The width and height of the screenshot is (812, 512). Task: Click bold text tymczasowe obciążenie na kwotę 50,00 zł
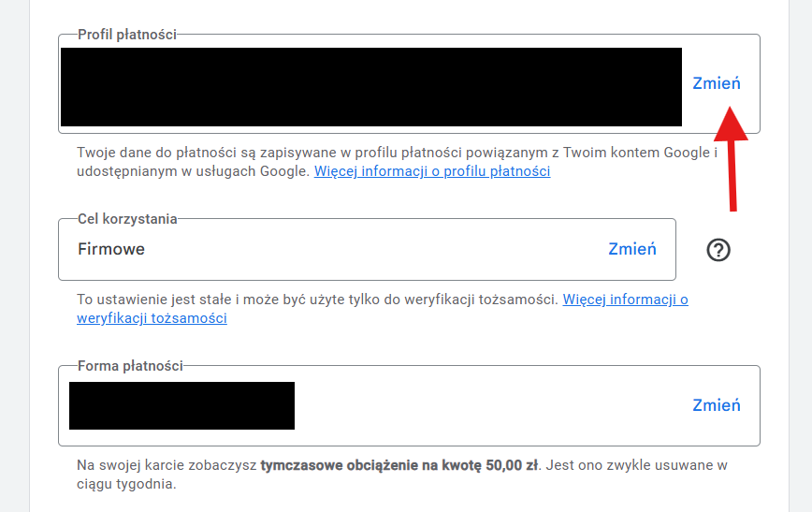399,465
